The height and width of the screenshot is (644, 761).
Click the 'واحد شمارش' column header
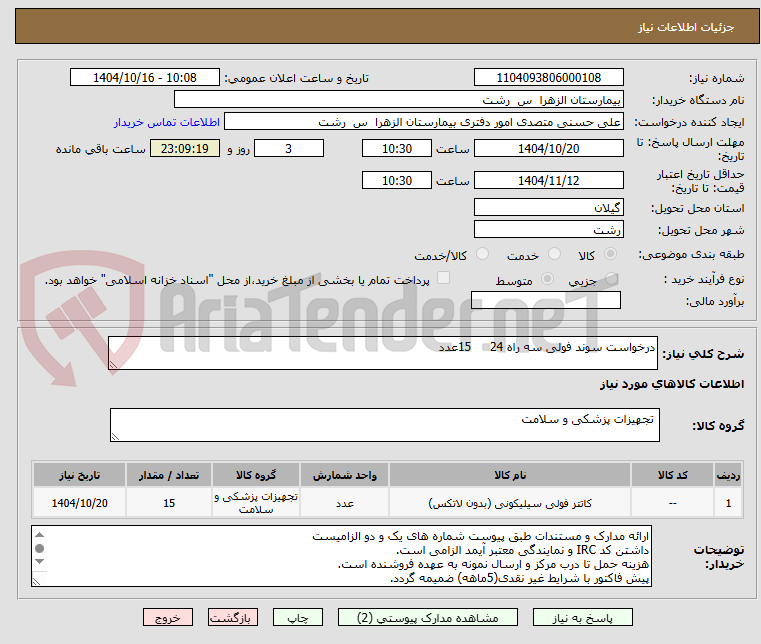[x=345, y=475]
